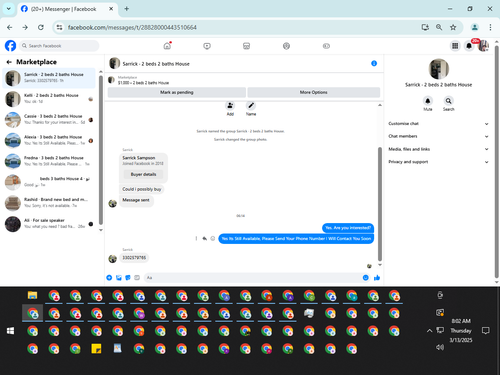Attach a file using the photo icon
Image resolution: width=500 pixels, height=375 pixels.
pyautogui.click(x=119, y=278)
